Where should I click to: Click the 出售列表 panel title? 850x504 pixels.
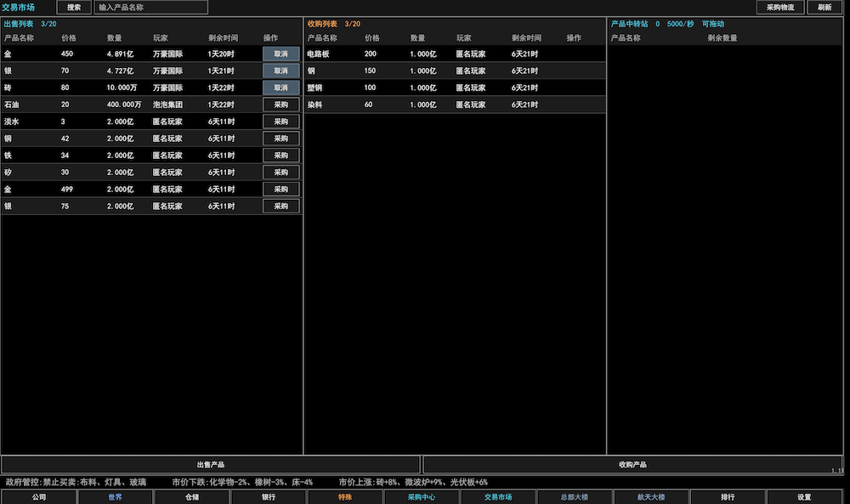19,24
